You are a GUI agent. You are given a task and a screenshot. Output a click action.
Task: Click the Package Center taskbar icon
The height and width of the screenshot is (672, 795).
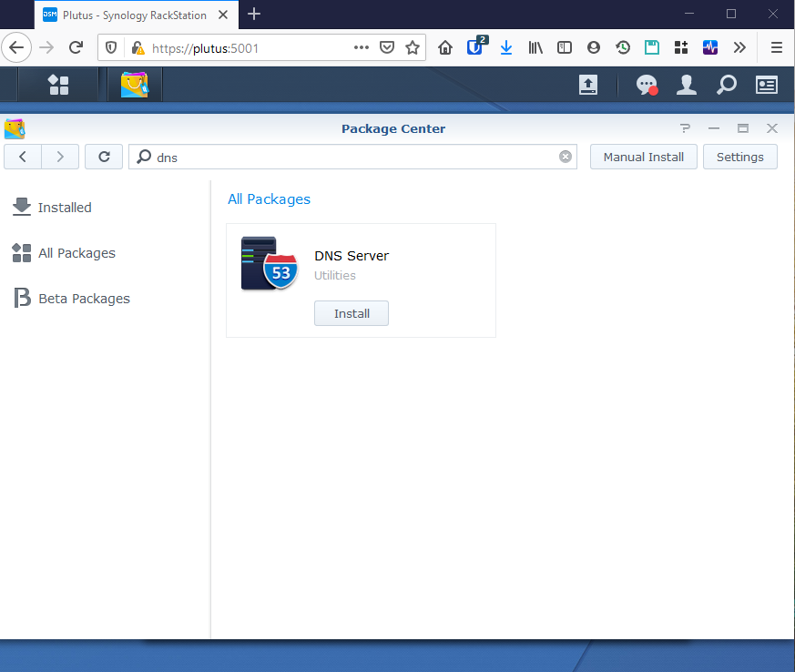[135, 85]
